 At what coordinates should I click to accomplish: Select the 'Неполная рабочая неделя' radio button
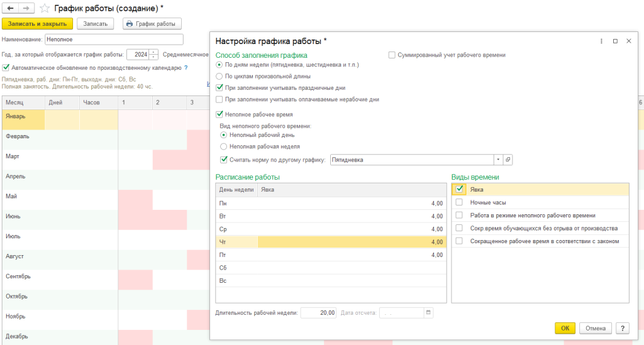(x=224, y=146)
